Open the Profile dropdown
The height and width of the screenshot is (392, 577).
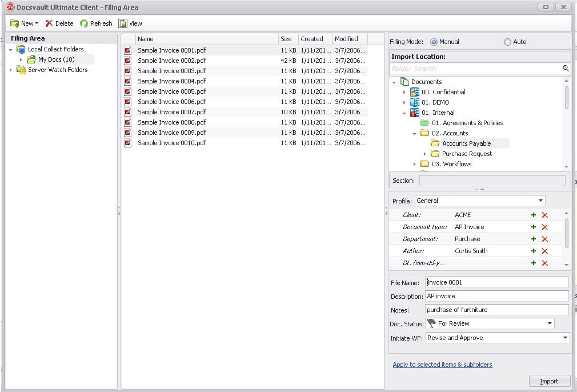tap(540, 201)
